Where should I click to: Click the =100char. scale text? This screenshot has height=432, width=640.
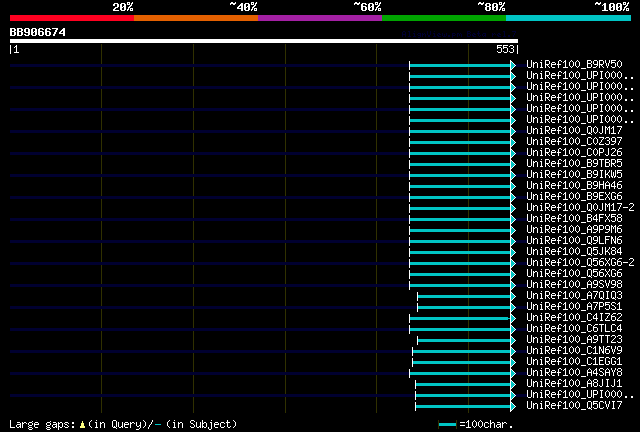point(486,424)
